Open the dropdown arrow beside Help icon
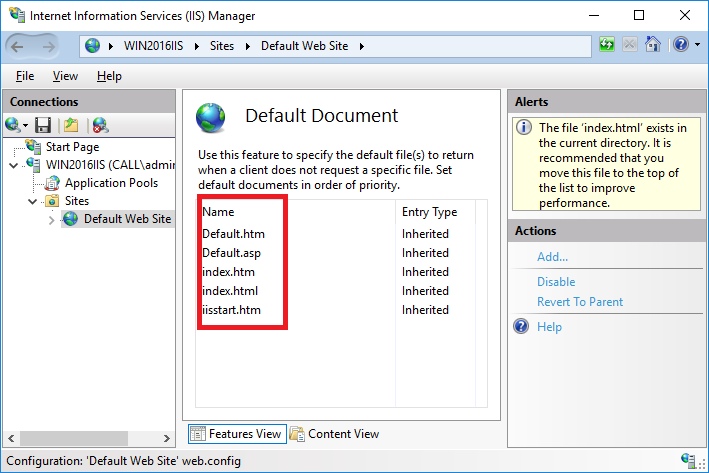Image resolution: width=709 pixels, height=473 pixels. coord(698,45)
